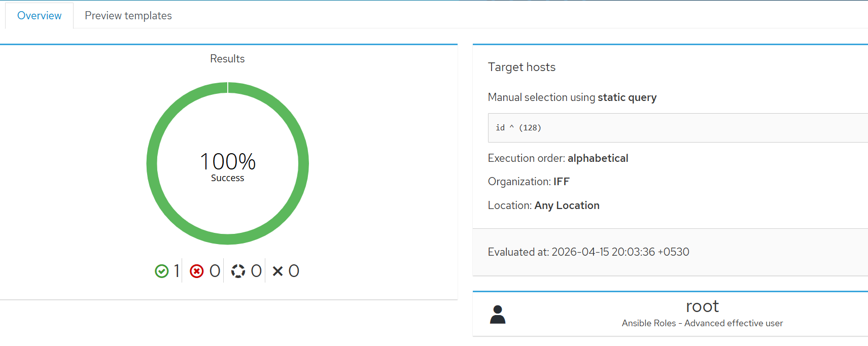The image size is (868, 346).
Task: Click the pending count beside spinner icon
Action: 256,271
